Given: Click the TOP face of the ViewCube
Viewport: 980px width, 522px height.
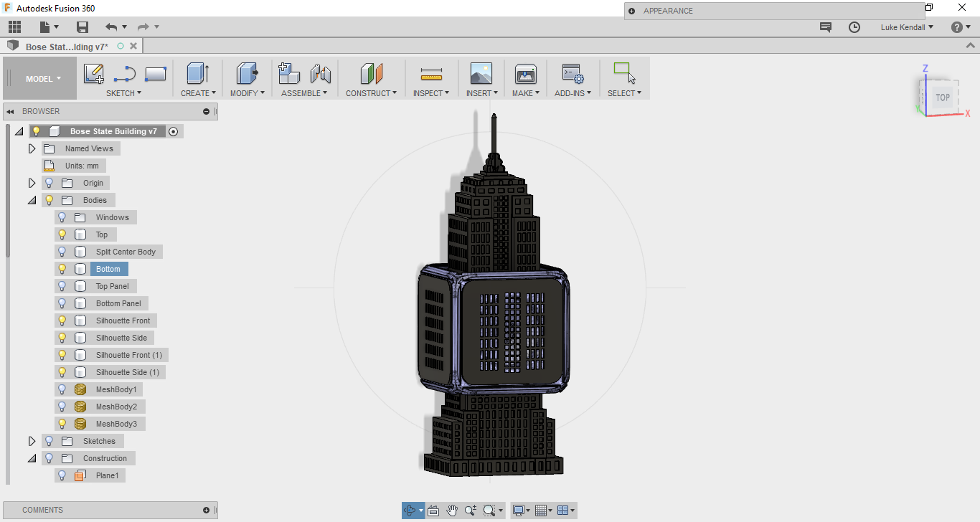Looking at the screenshot, I should pyautogui.click(x=942, y=98).
